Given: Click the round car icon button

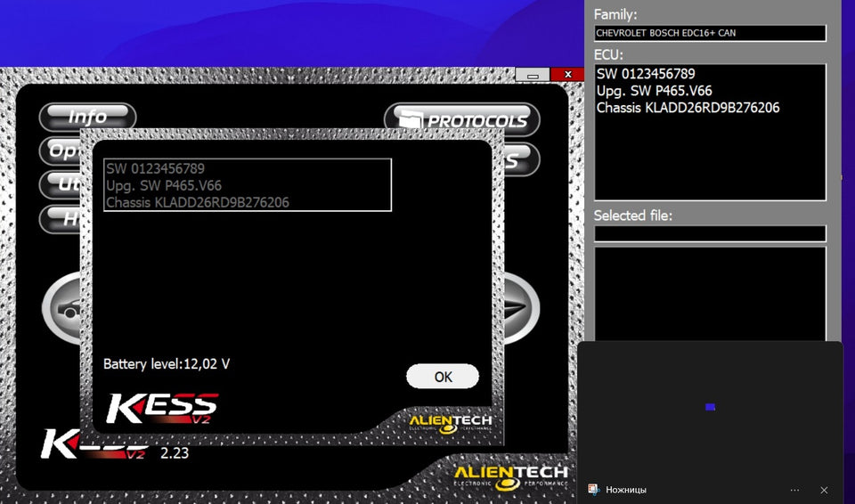Looking at the screenshot, I should click(61, 308).
